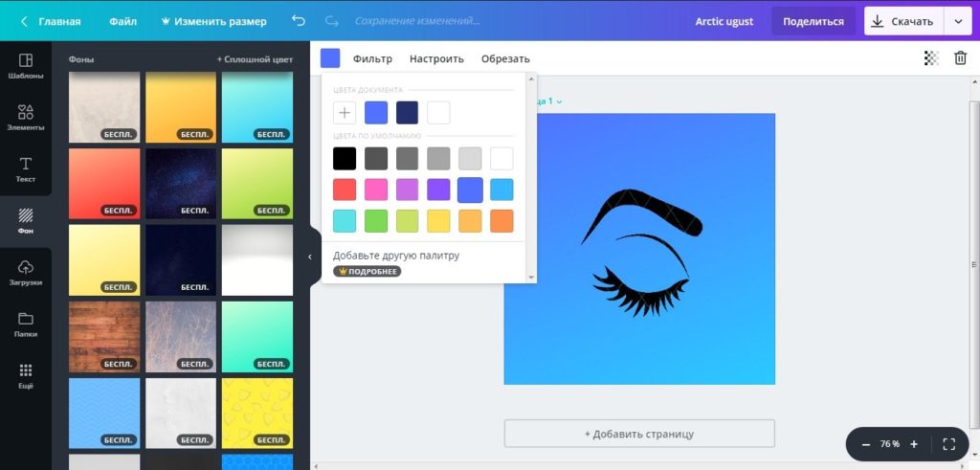The width and height of the screenshot is (980, 470).
Task: Open Папки folders panel
Action: click(26, 324)
